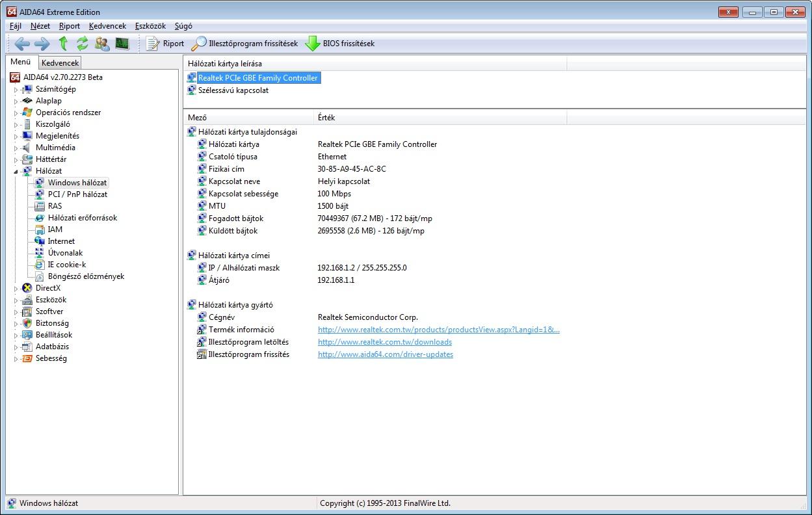Expand the Operációs rendszer node

pyautogui.click(x=16, y=113)
